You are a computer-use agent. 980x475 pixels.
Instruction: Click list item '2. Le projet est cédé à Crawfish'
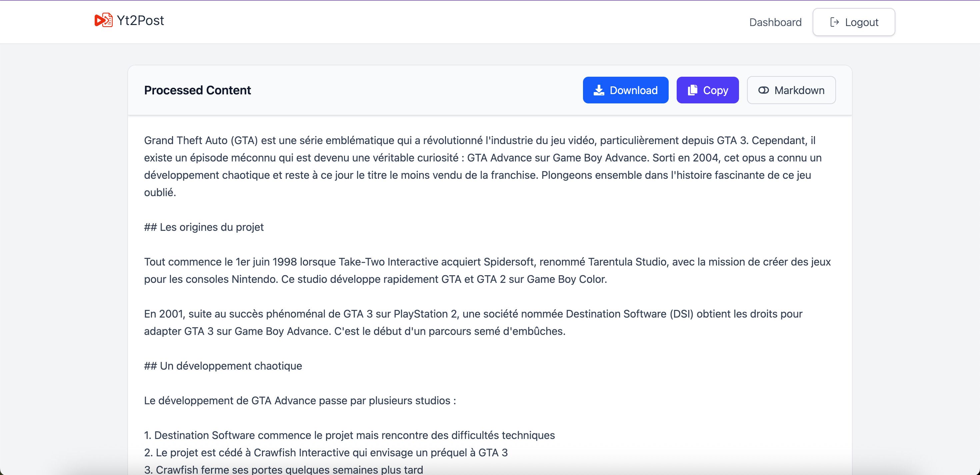[x=326, y=453]
